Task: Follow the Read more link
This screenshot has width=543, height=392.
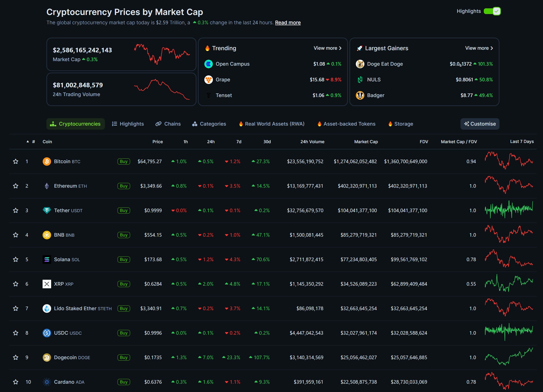Action: [288, 23]
